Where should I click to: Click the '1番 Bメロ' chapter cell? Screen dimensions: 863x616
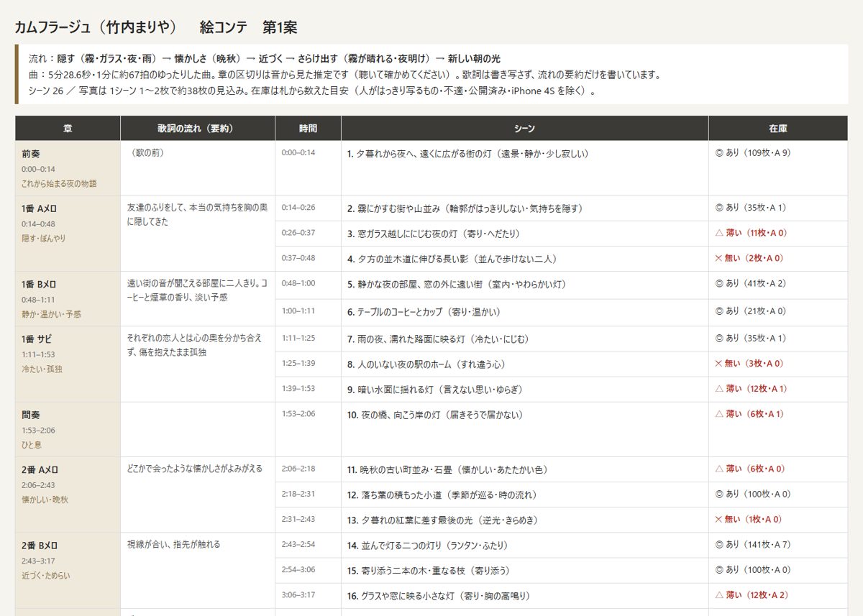(x=68, y=299)
